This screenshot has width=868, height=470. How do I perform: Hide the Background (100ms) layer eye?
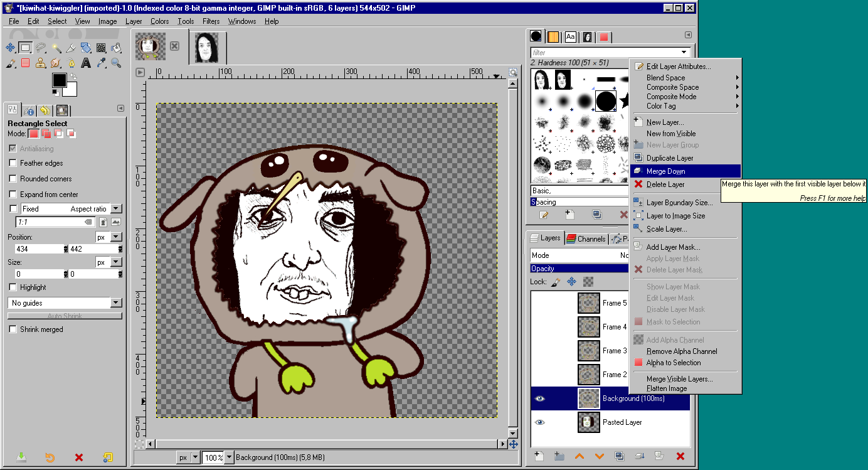(x=539, y=398)
